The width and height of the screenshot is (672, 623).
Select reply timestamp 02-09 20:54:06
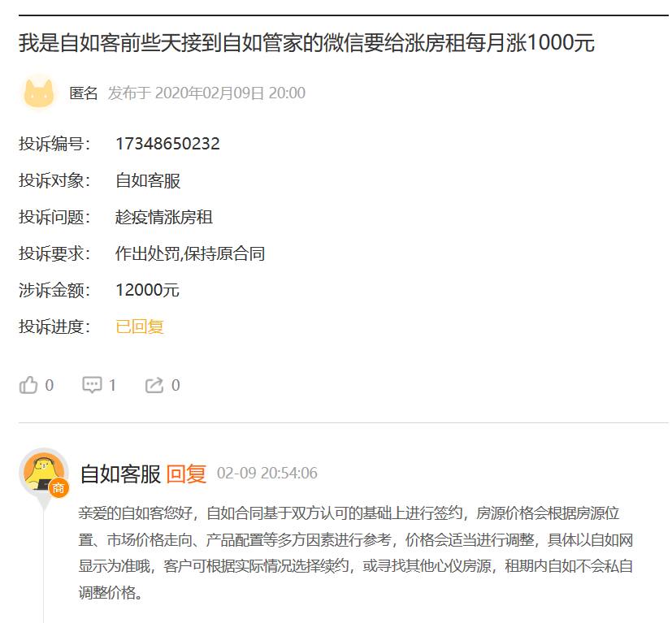[x=267, y=473]
